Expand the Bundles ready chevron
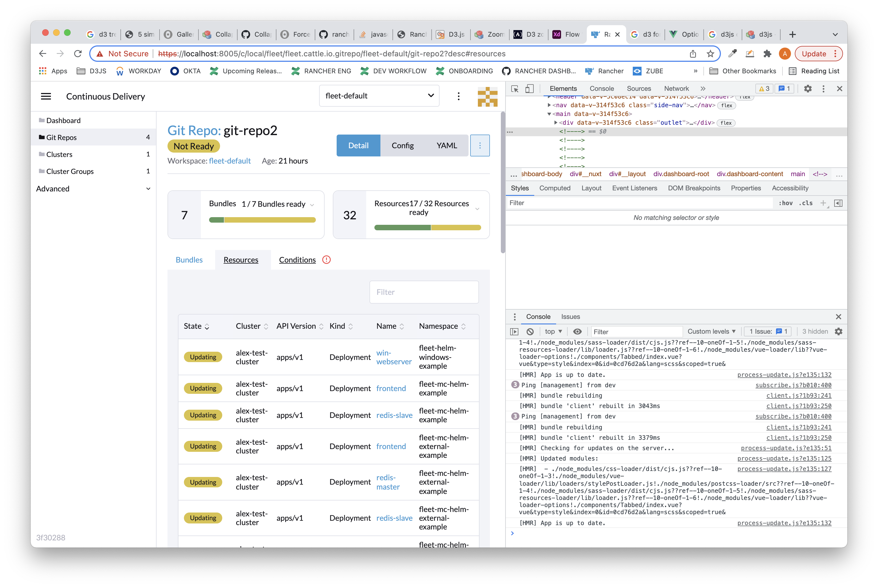 312,204
